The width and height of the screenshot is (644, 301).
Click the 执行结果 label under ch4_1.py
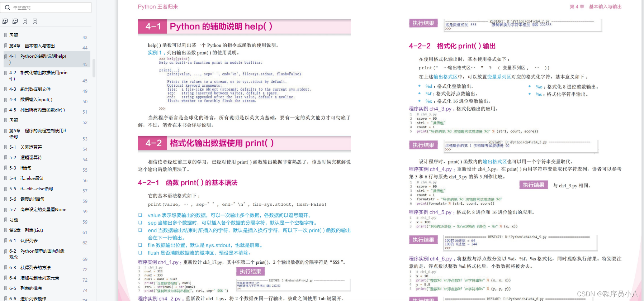pos(250,272)
